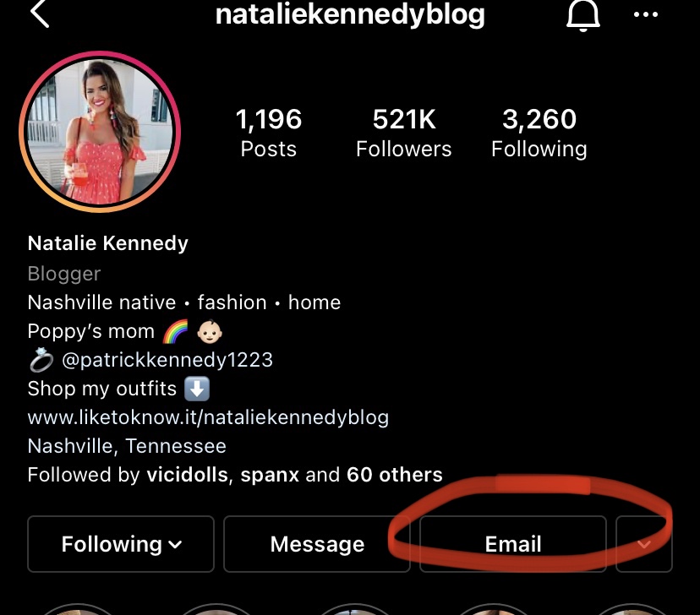The image size is (700, 615).
Task: Tap the notification bell icon
Action: [583, 15]
